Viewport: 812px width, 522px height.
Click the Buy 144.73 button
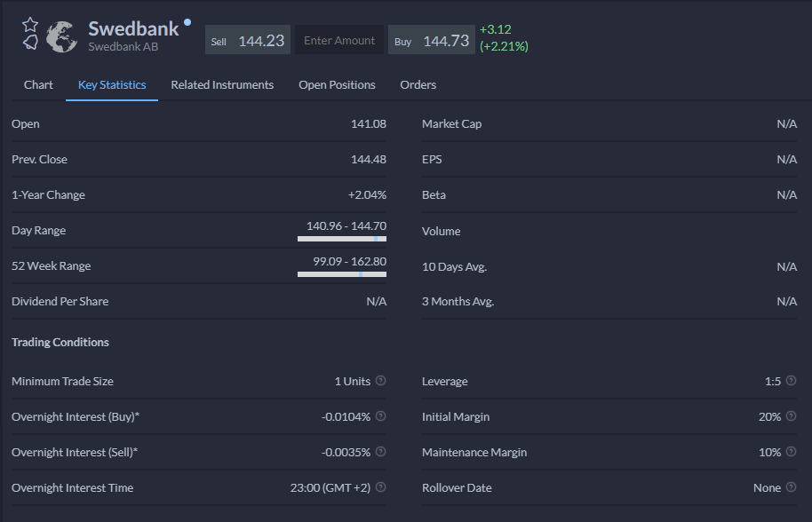pyautogui.click(x=432, y=40)
